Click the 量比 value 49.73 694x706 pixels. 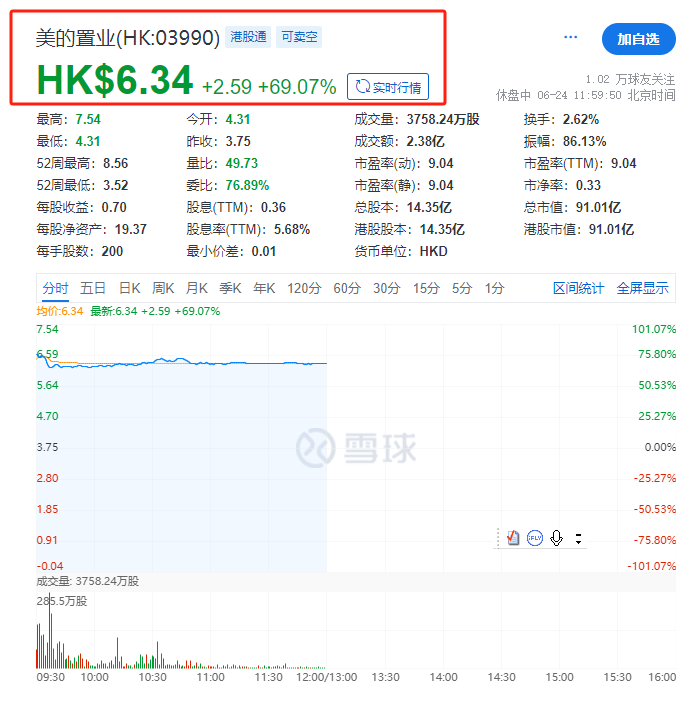point(242,163)
